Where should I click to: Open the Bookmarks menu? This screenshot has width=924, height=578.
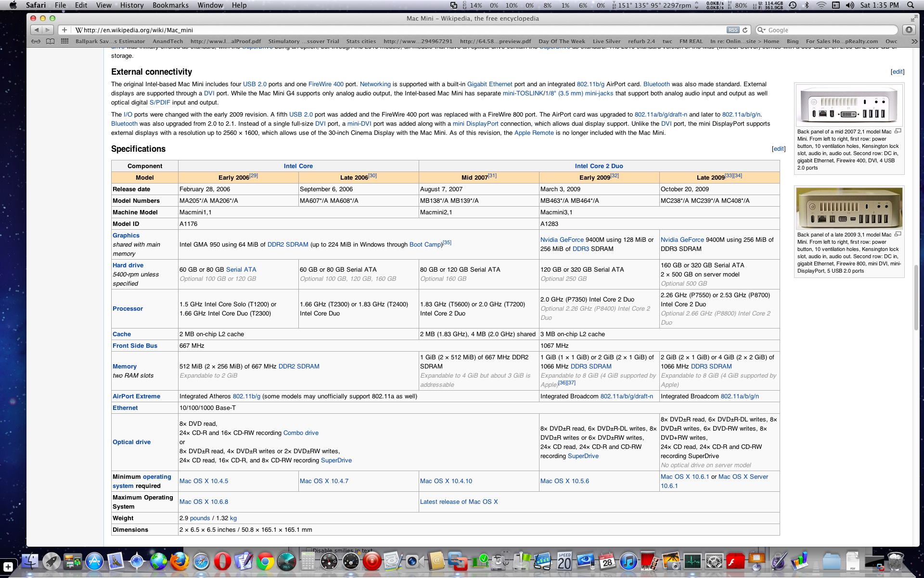point(170,5)
